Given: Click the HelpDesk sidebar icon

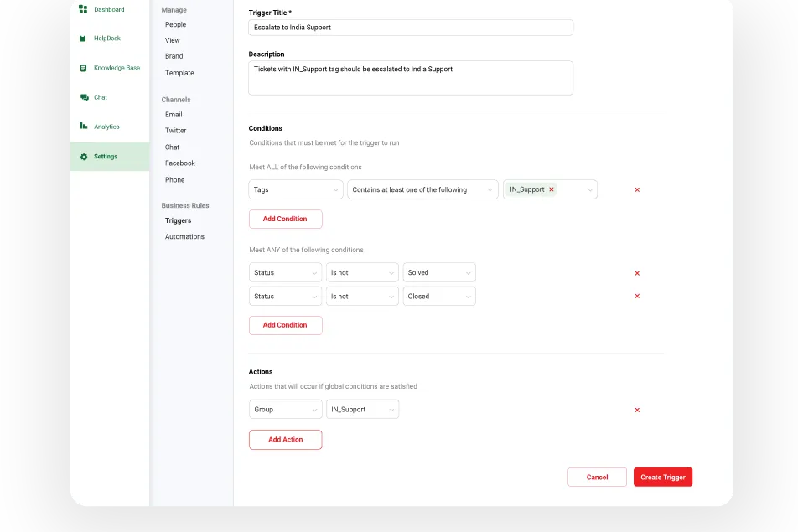Looking at the screenshot, I should coord(83,39).
